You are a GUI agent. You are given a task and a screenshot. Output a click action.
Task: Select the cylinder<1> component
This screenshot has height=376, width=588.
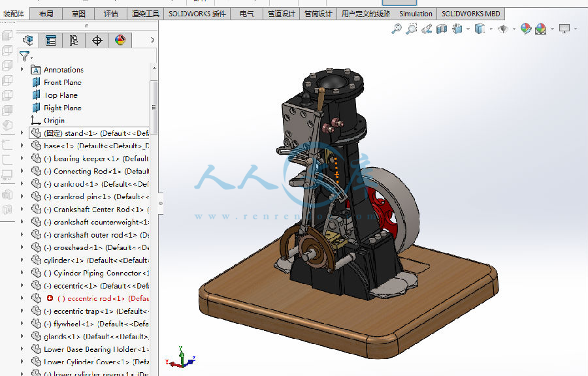(x=90, y=260)
